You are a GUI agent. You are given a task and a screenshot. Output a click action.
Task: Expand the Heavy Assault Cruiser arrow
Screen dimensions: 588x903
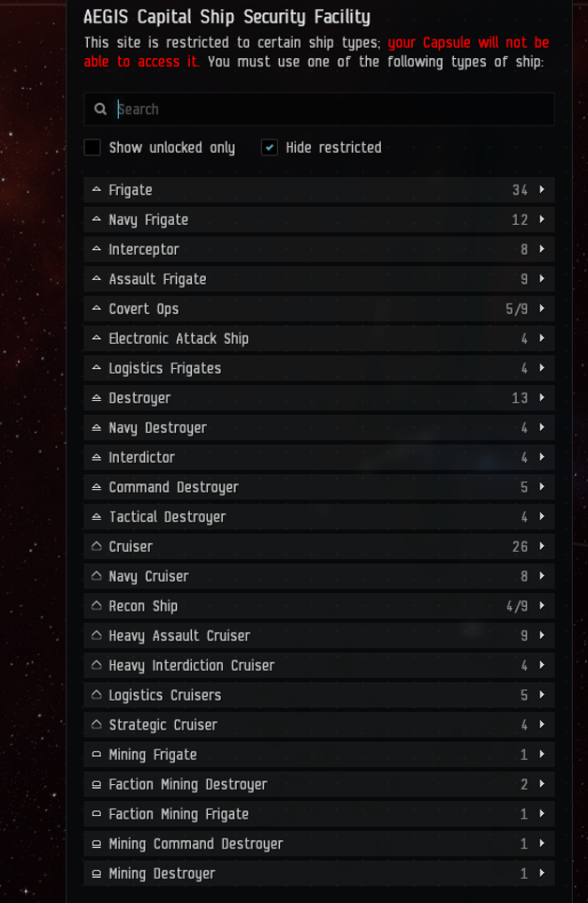[x=542, y=636]
